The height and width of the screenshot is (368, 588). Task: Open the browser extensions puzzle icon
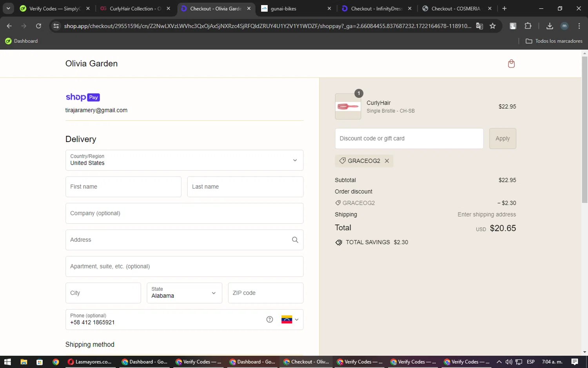tap(528, 26)
